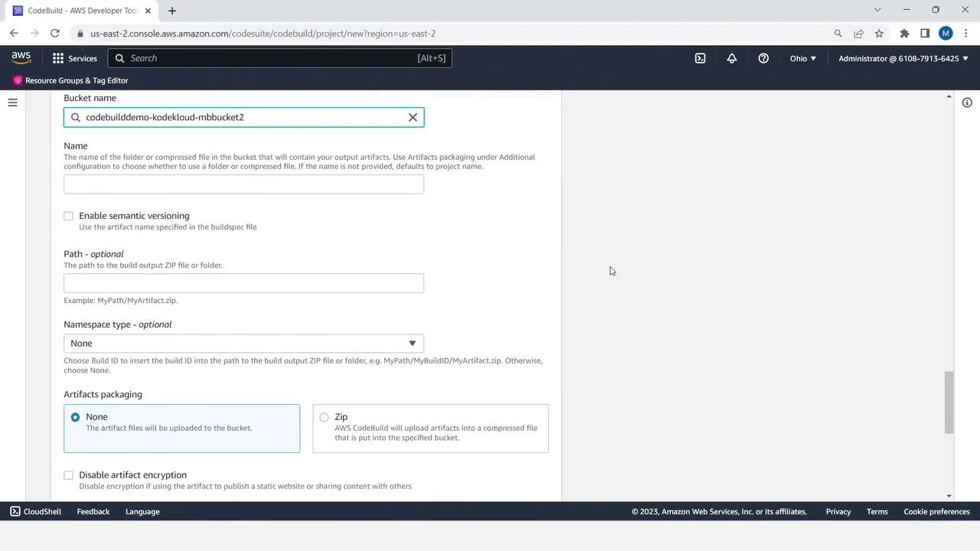This screenshot has width=980, height=551.
Task: Expand the Namespace type dropdown
Action: (x=243, y=344)
